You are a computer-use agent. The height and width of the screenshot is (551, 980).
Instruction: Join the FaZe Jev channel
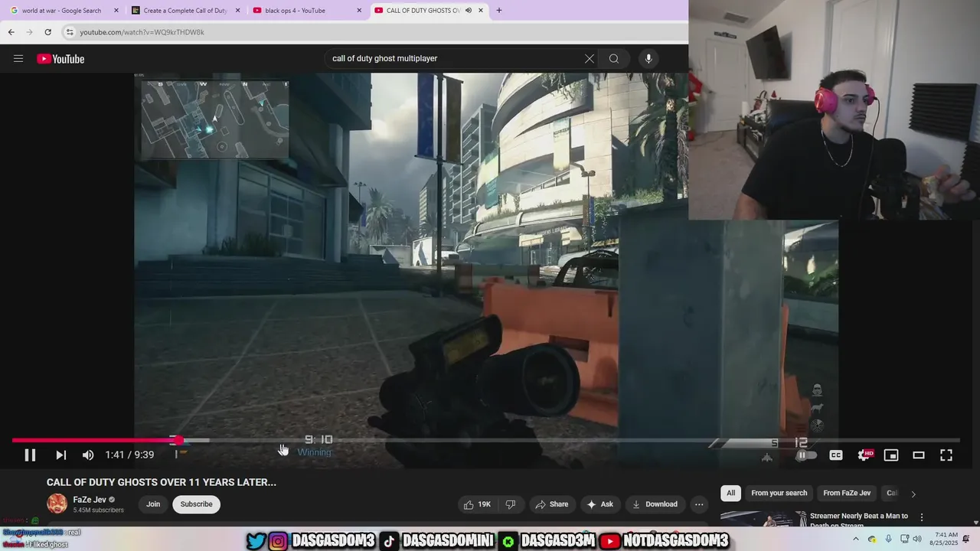pyautogui.click(x=153, y=504)
